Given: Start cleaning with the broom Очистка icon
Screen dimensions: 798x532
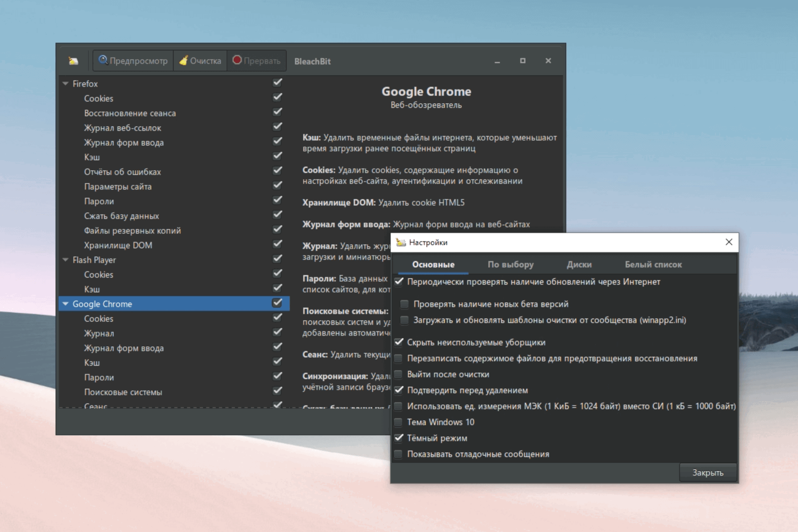Looking at the screenshot, I should [x=184, y=60].
